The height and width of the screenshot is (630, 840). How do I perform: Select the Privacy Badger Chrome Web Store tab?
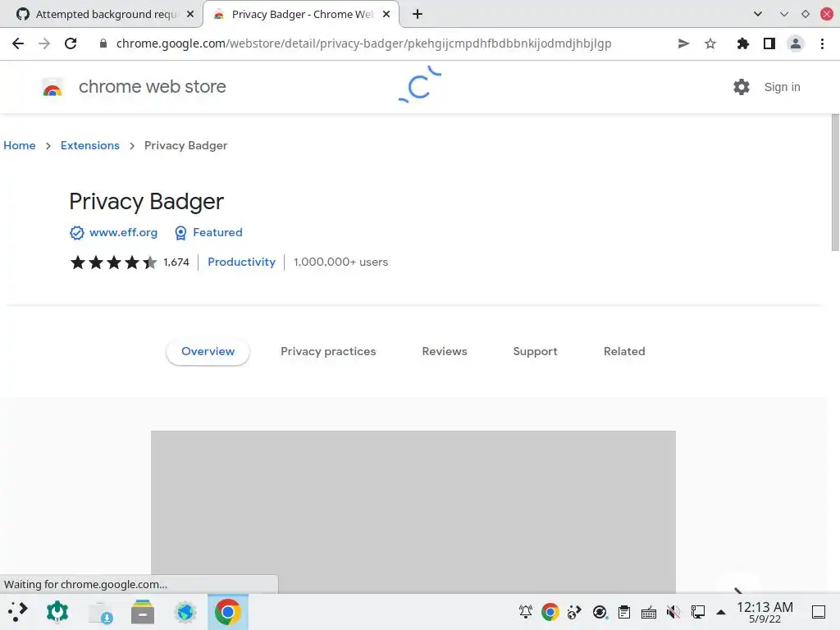pyautogui.click(x=301, y=15)
